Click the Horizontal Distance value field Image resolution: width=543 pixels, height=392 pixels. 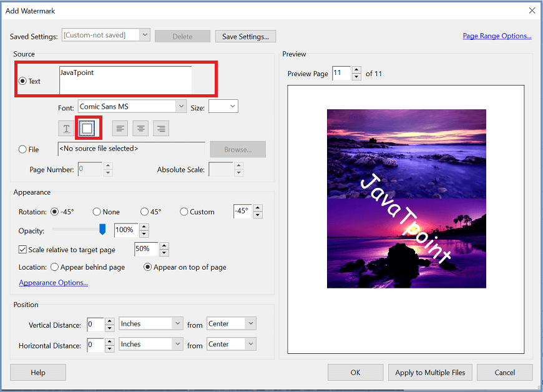click(95, 345)
